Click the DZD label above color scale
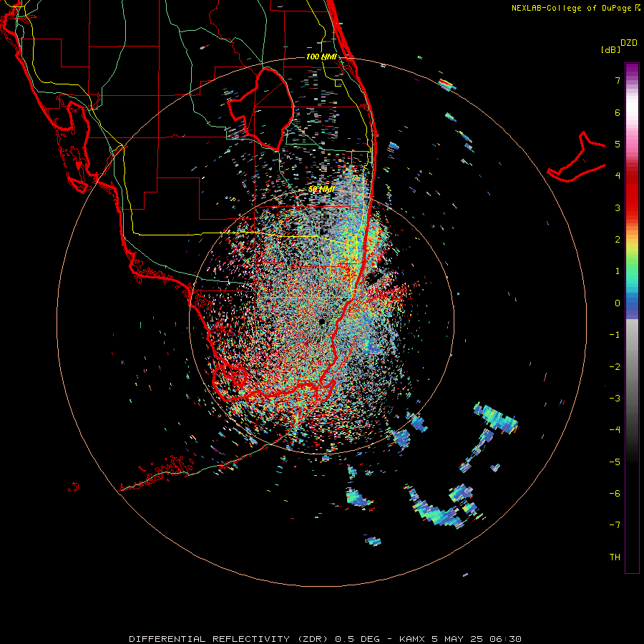The image size is (644, 644). click(629, 43)
